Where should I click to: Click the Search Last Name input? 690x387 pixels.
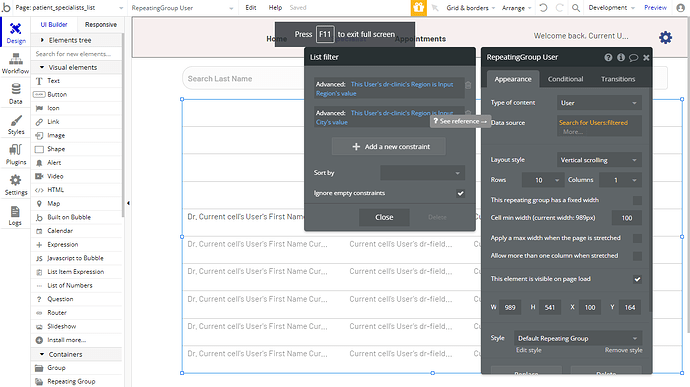244,79
